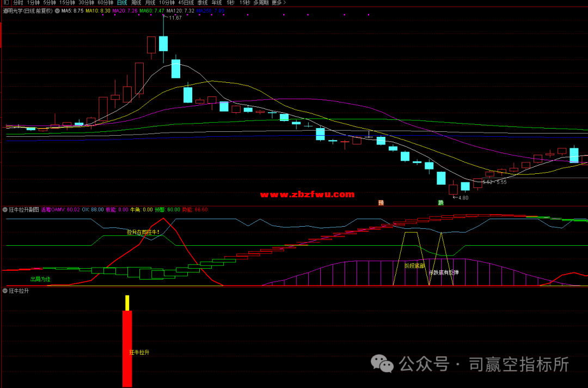Click the 狂牛拉升副图 indicator name
Screen dimensions: 588x388
point(24,210)
